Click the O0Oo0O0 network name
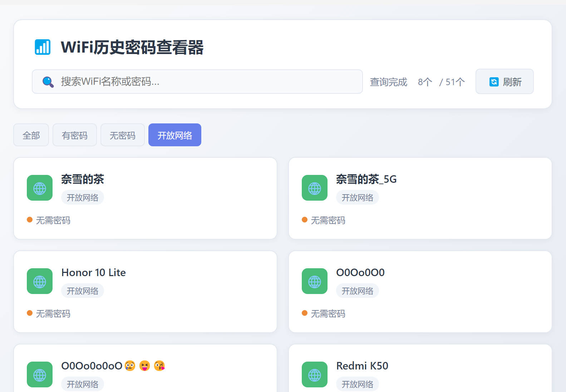The height and width of the screenshot is (392, 566). pyautogui.click(x=360, y=273)
